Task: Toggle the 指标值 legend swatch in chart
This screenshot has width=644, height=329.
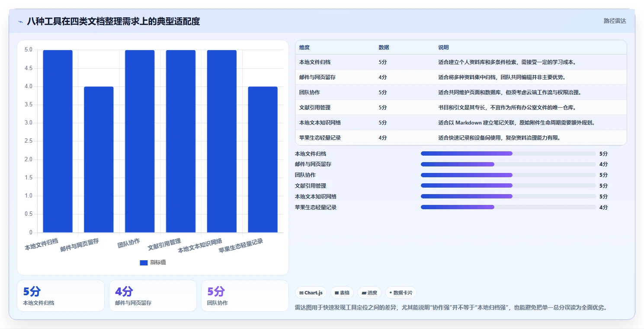Action: coord(144,262)
